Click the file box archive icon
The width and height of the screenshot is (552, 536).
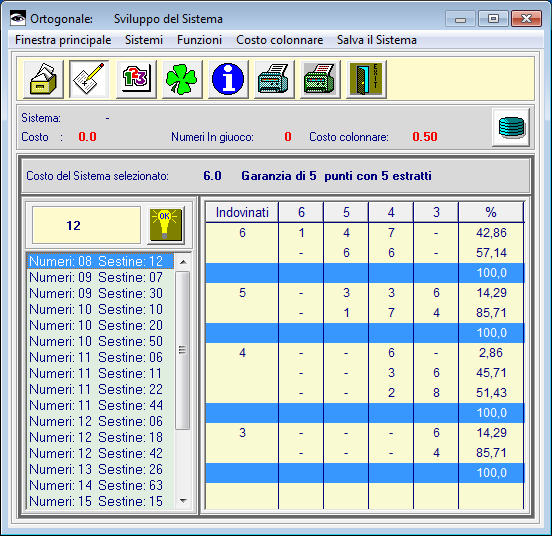43,79
